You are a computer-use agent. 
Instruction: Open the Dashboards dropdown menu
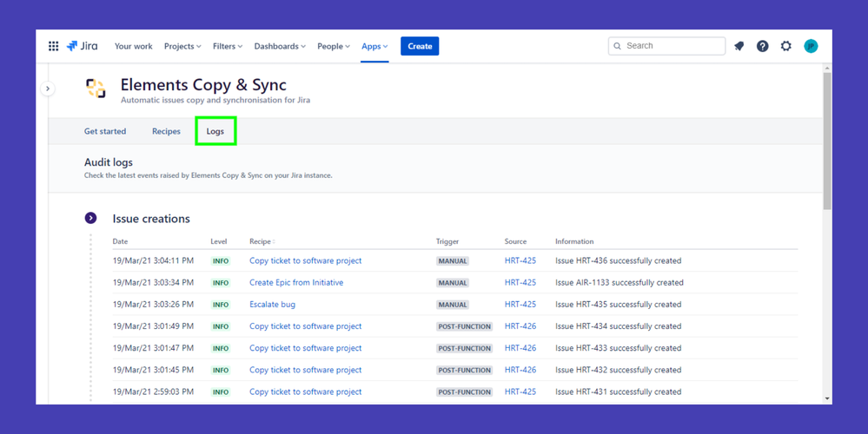pos(280,46)
